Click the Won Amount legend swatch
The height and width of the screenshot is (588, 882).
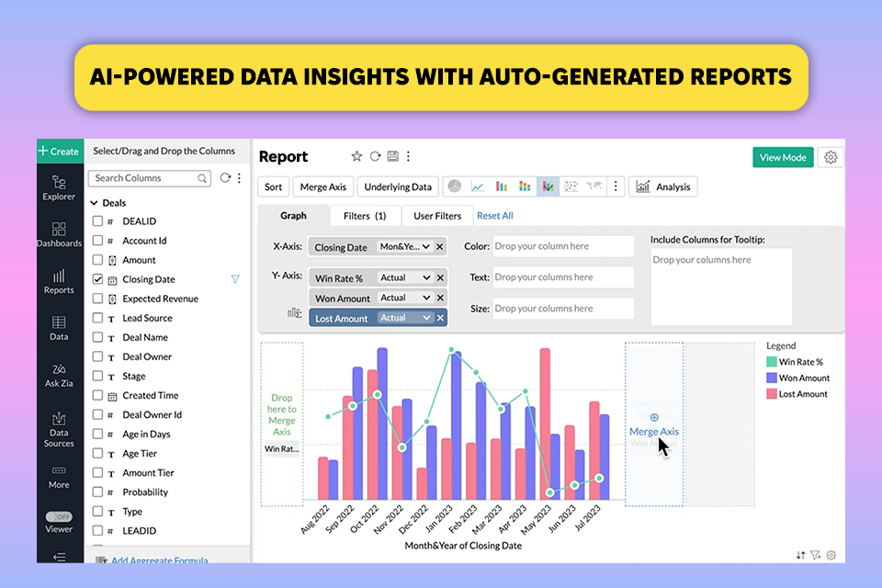[x=771, y=378]
